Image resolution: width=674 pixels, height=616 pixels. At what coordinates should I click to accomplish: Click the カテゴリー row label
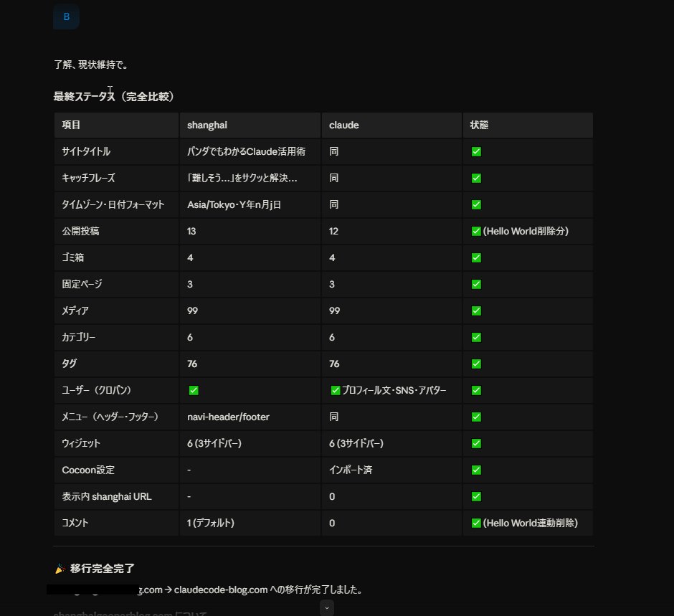point(79,338)
